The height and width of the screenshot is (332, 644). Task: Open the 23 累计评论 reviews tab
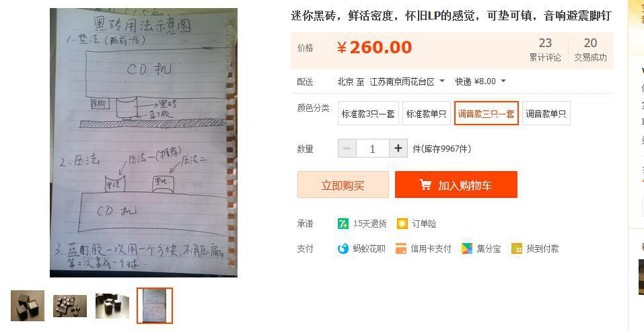[545, 49]
